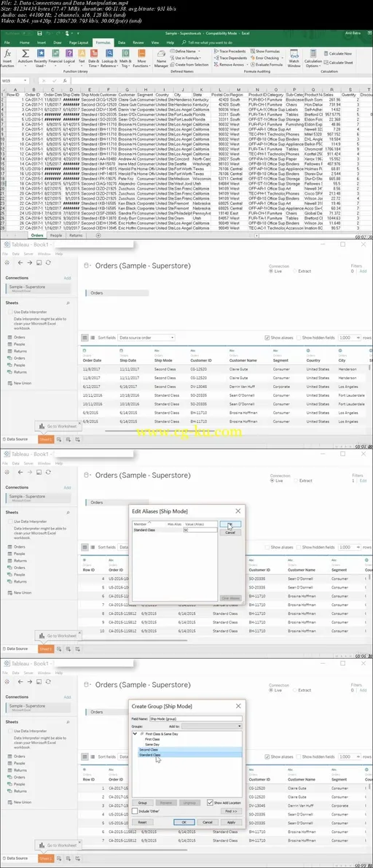
Task: Open Financial functions in Excel ribbon
Action: pyautogui.click(x=56, y=57)
